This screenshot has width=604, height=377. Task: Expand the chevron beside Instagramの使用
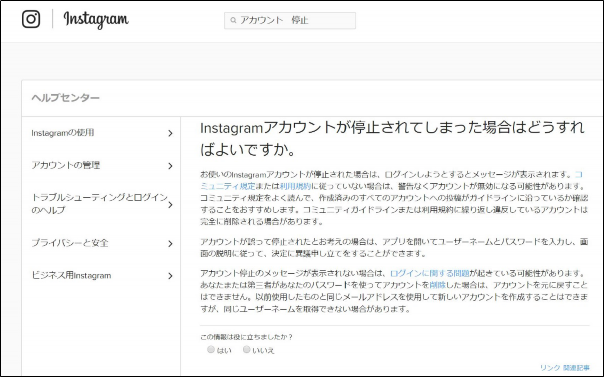coord(170,133)
